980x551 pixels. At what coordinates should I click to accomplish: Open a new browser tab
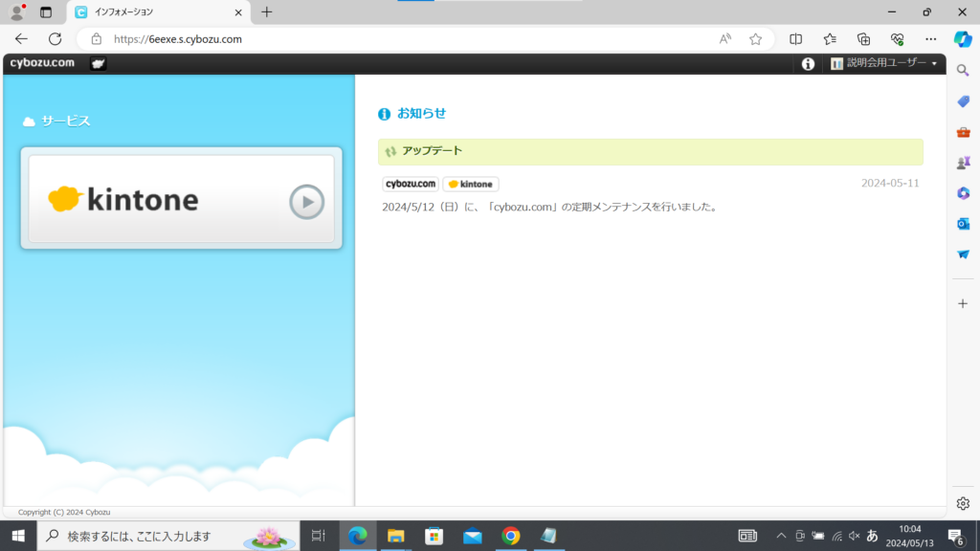267,12
